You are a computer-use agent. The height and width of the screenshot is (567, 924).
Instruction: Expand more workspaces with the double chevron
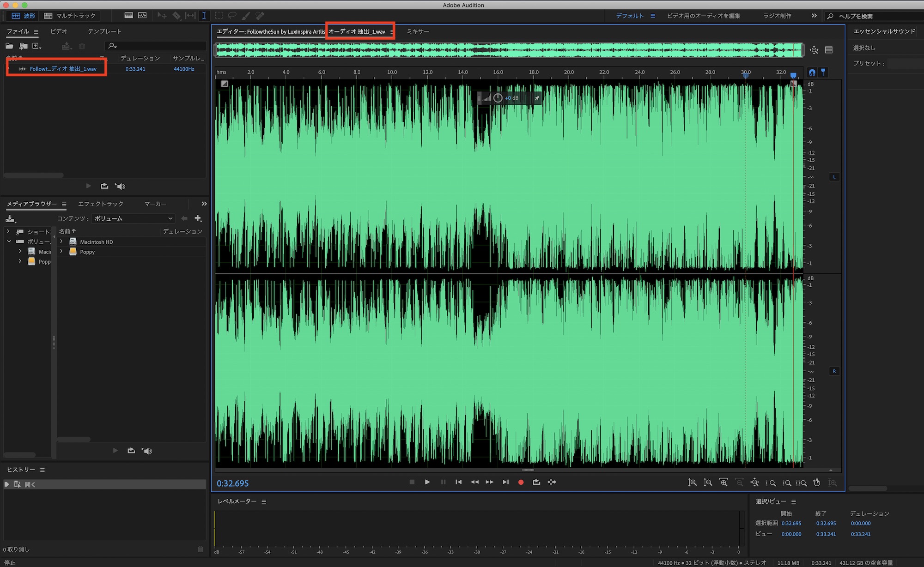pyautogui.click(x=814, y=16)
